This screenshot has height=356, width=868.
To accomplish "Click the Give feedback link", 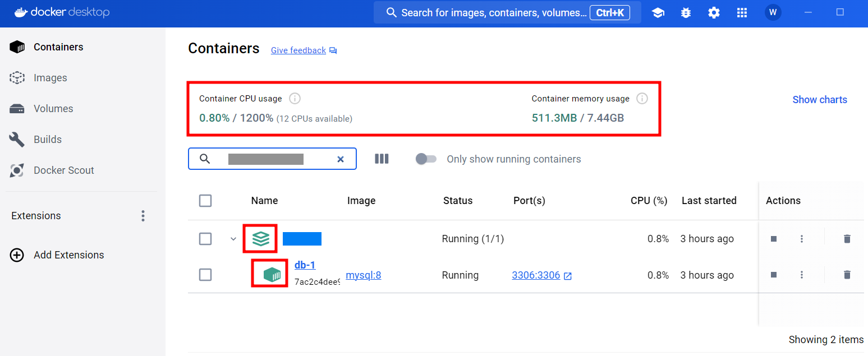I will click(x=298, y=50).
